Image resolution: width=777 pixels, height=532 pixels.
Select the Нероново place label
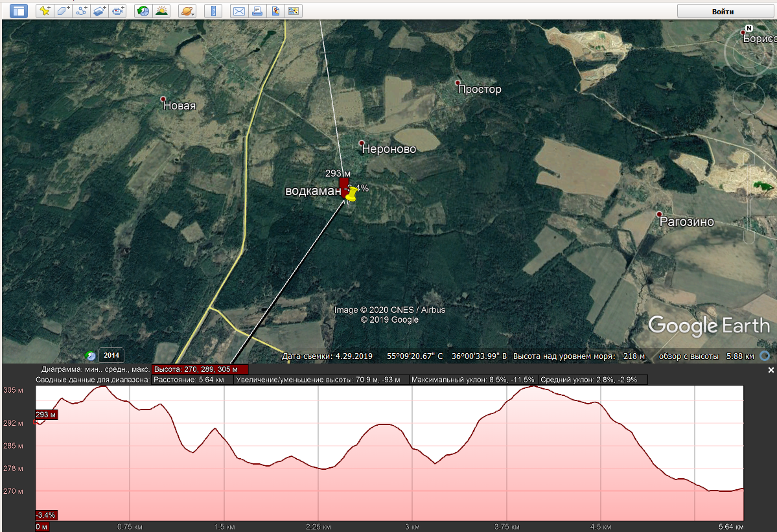click(x=389, y=148)
